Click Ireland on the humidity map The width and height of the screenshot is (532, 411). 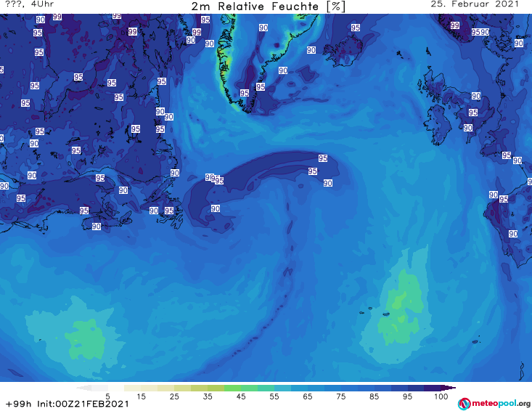pos(438,124)
